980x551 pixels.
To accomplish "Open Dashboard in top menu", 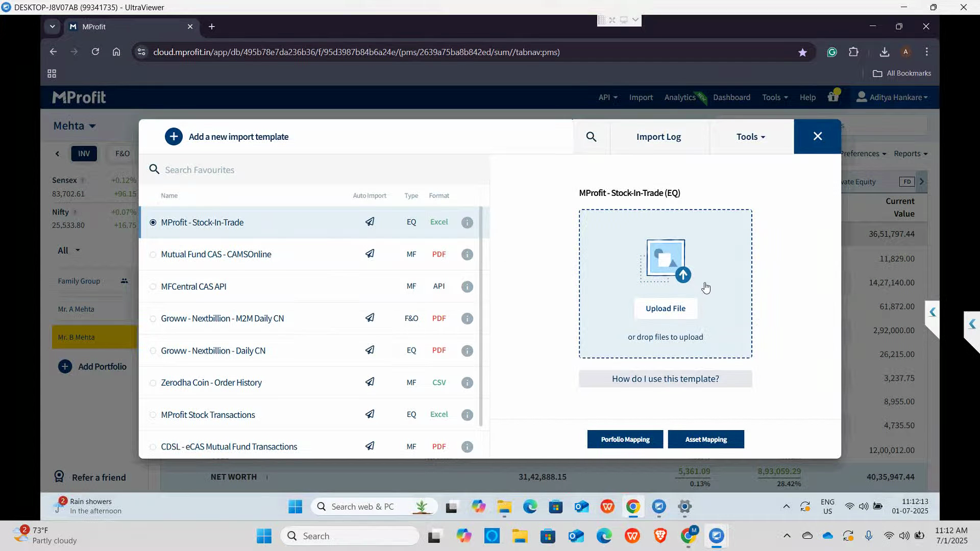I will click(731, 97).
